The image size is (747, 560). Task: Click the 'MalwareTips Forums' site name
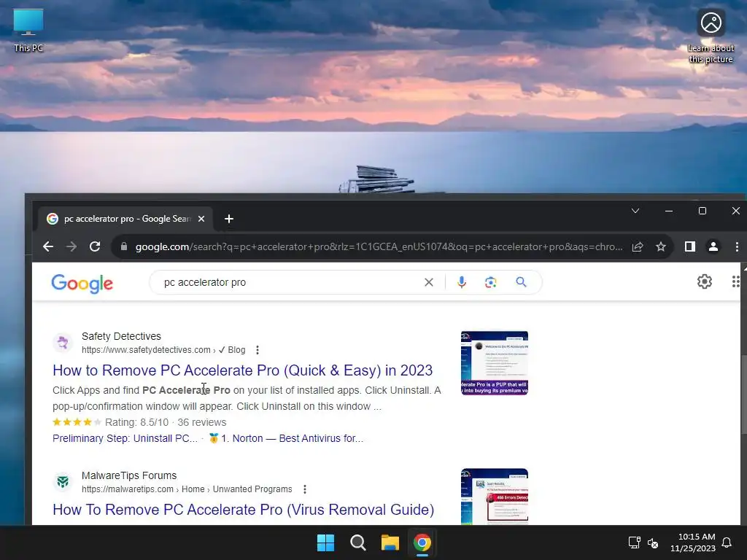click(129, 475)
